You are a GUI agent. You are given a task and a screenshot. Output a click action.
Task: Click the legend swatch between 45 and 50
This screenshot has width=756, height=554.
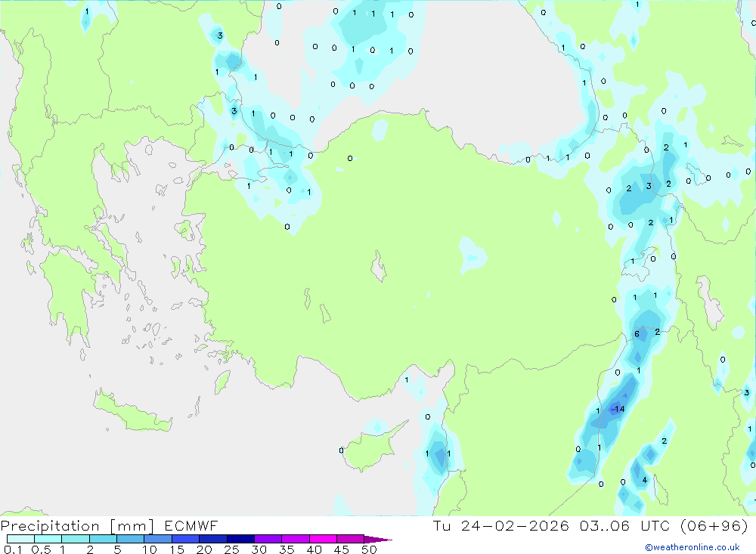coord(351,539)
